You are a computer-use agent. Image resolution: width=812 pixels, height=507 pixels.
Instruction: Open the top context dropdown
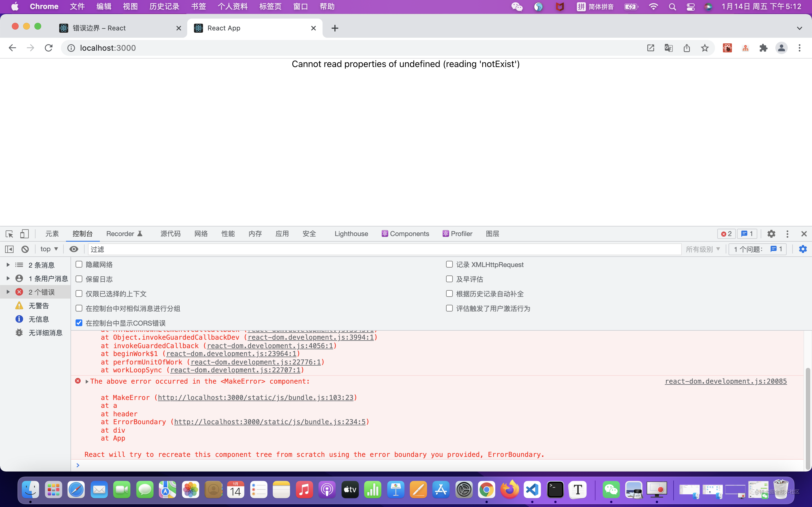pos(49,249)
